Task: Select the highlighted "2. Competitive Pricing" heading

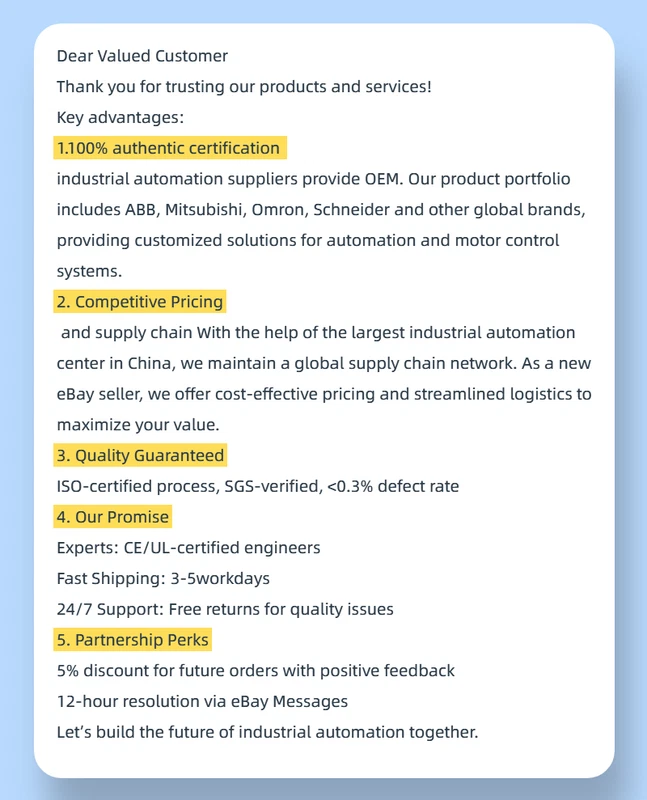Action: pos(140,302)
